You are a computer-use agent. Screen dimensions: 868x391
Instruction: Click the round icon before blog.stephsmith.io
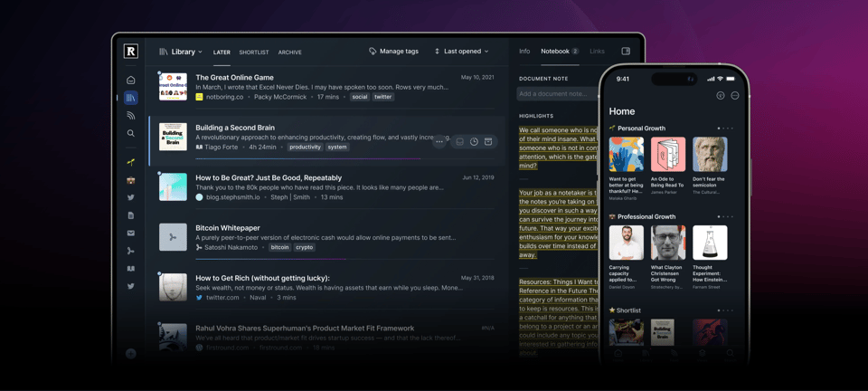(x=199, y=197)
